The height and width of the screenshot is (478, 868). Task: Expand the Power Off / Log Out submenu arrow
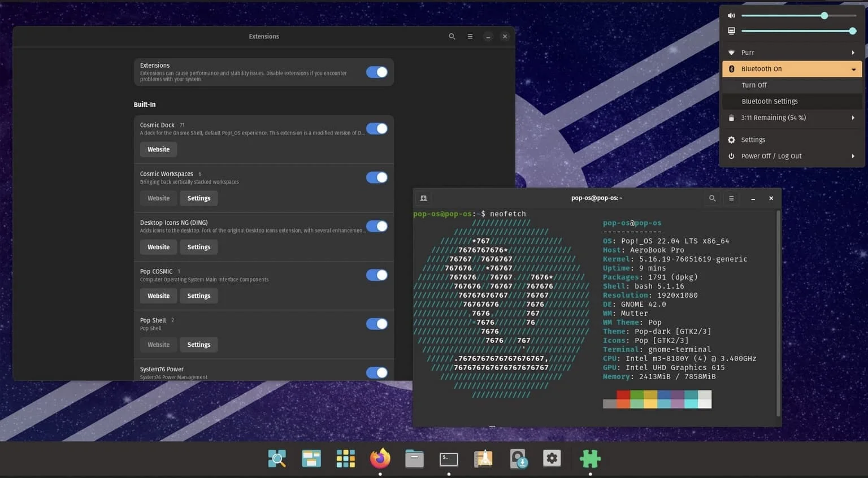853,156
